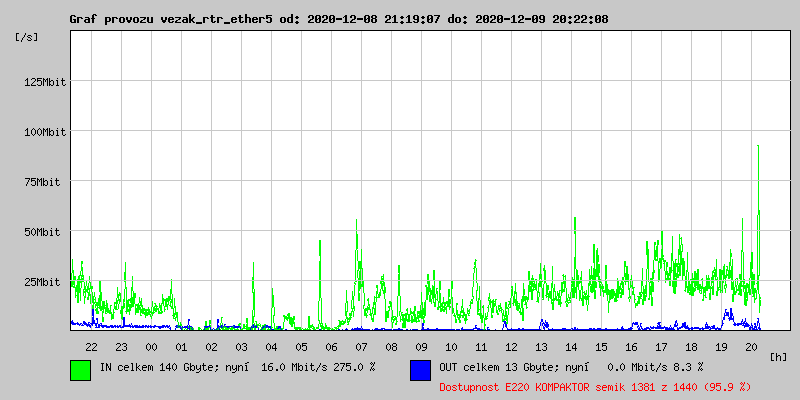Image resolution: width=800 pixels, height=400 pixels.
Task: Click the red 'Dostupnost E220 KOMPAKTOR' availability text
Action: click(594, 386)
